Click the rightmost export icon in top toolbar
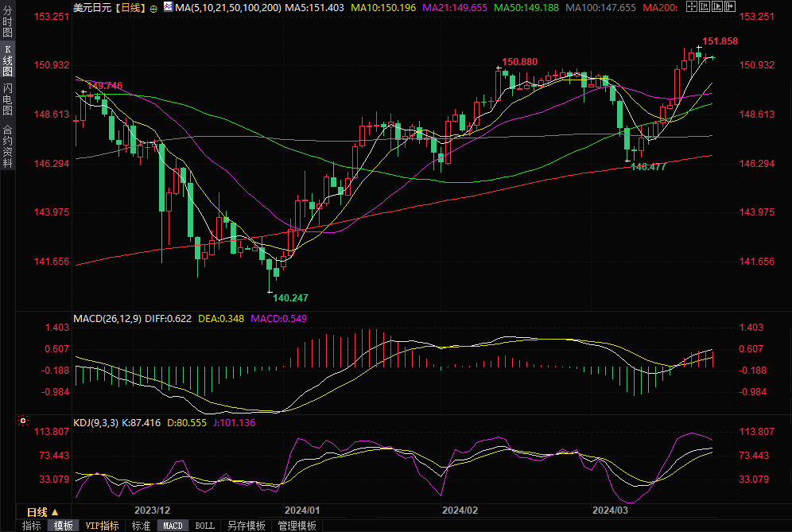Image resolution: width=792 pixels, height=532 pixels. 730,6
